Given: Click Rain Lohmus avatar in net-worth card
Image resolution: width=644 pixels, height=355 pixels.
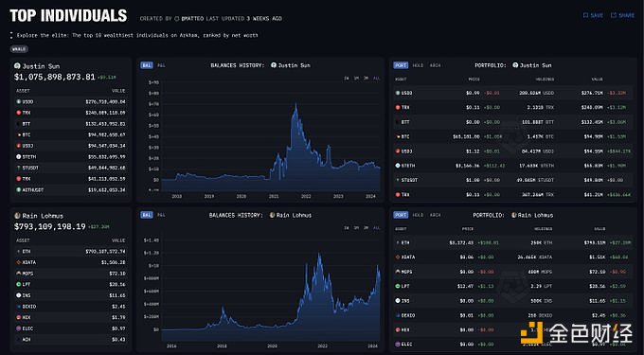Looking at the screenshot, I should pyautogui.click(x=17, y=216).
